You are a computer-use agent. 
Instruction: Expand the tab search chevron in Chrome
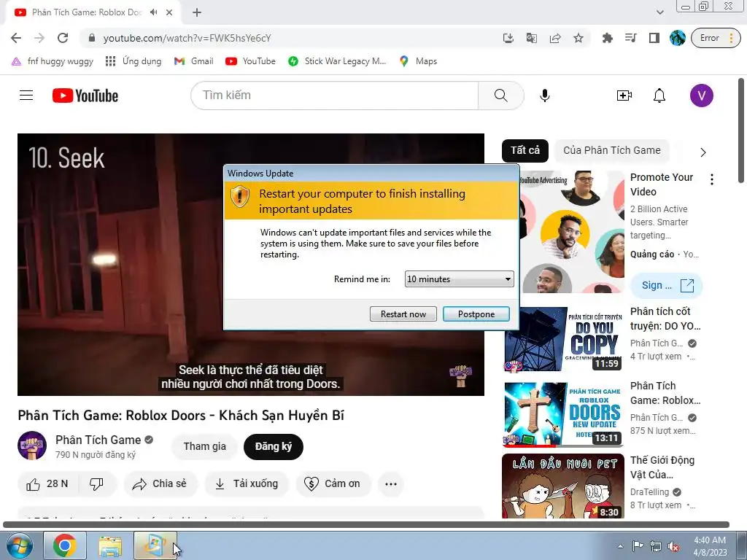pyautogui.click(x=659, y=12)
